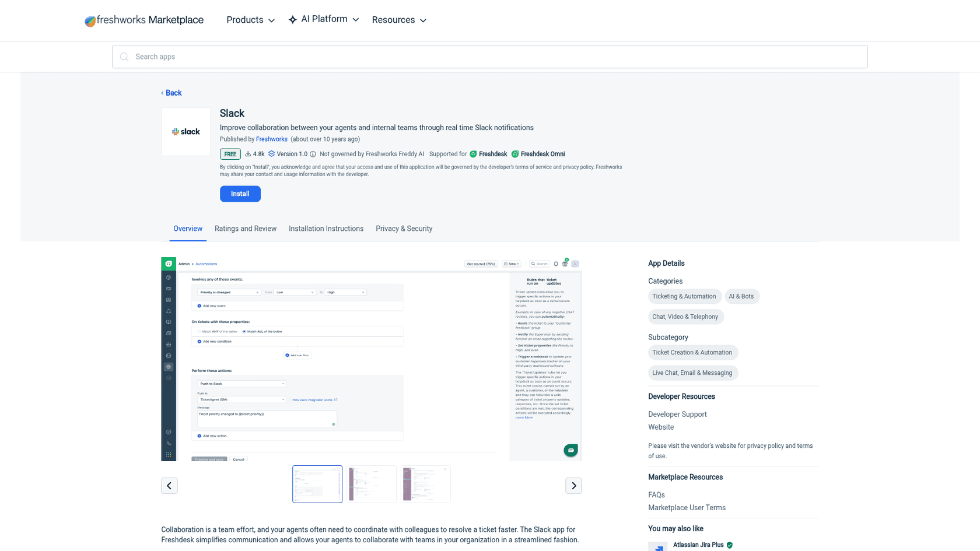Open Installation Instructions tab

tap(326, 229)
